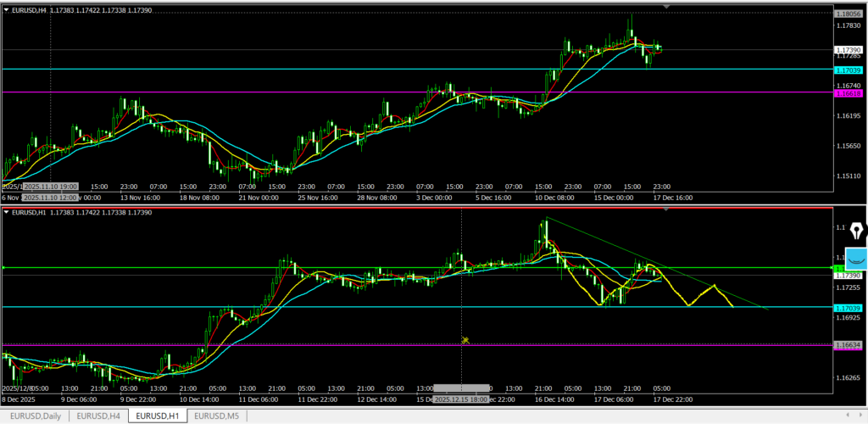Click the cyan 1.17039 price label on H1 chart
The image size is (868, 424).
coord(848,307)
